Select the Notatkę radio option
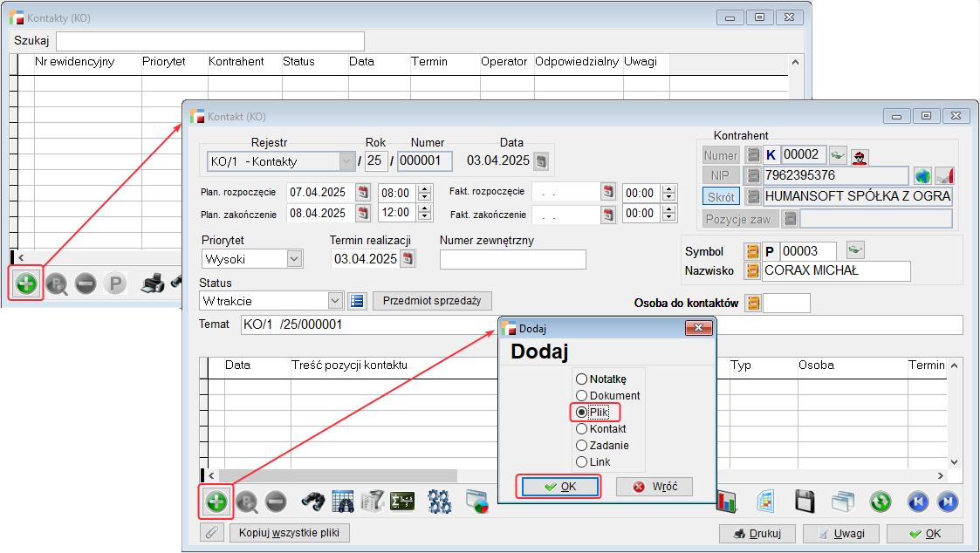 [582, 379]
